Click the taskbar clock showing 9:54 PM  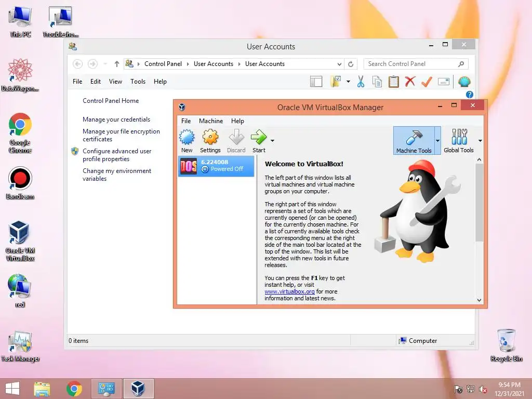[x=509, y=389]
